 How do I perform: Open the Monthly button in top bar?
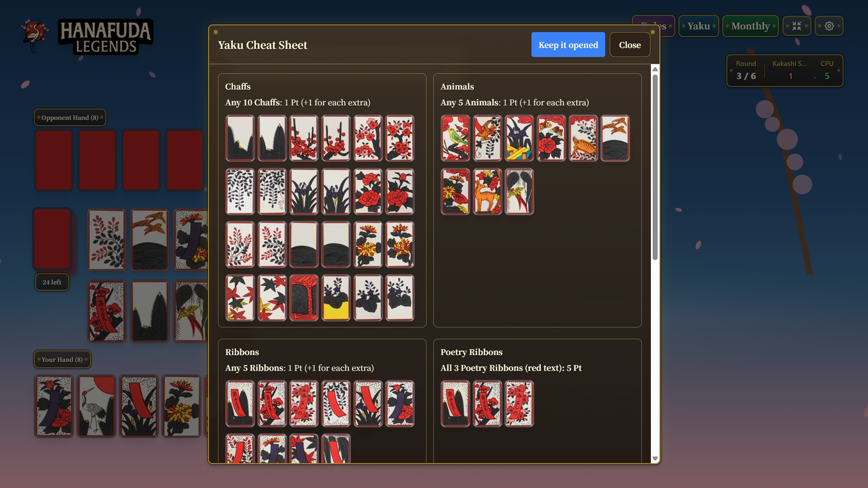[x=750, y=26]
